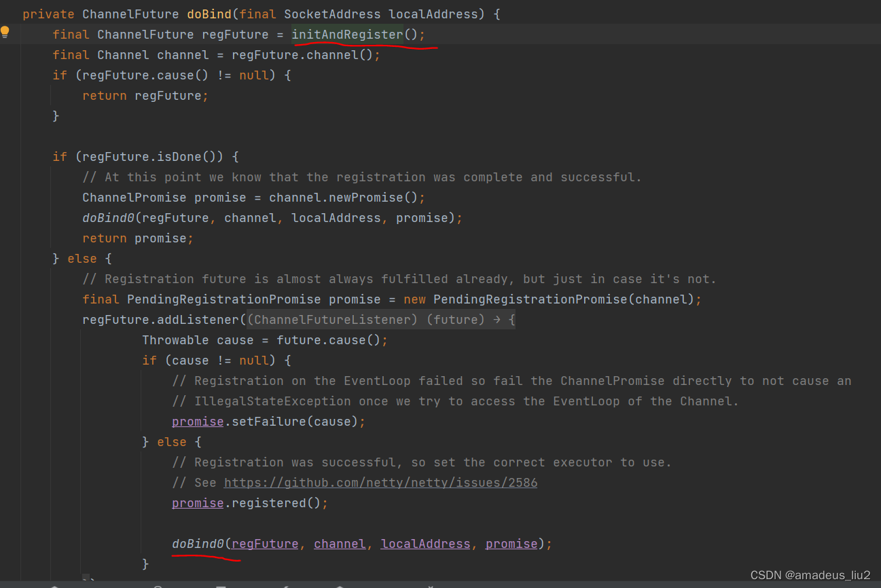The image size is (881, 588).
Task: Click doBind0 call above 'return promise'
Action: [108, 218]
